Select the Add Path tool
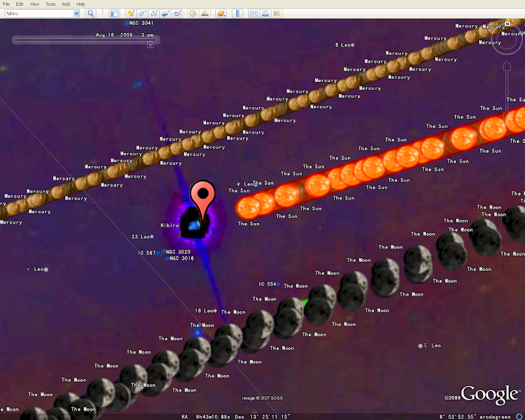Screen dimensions: 525x420 154,13
